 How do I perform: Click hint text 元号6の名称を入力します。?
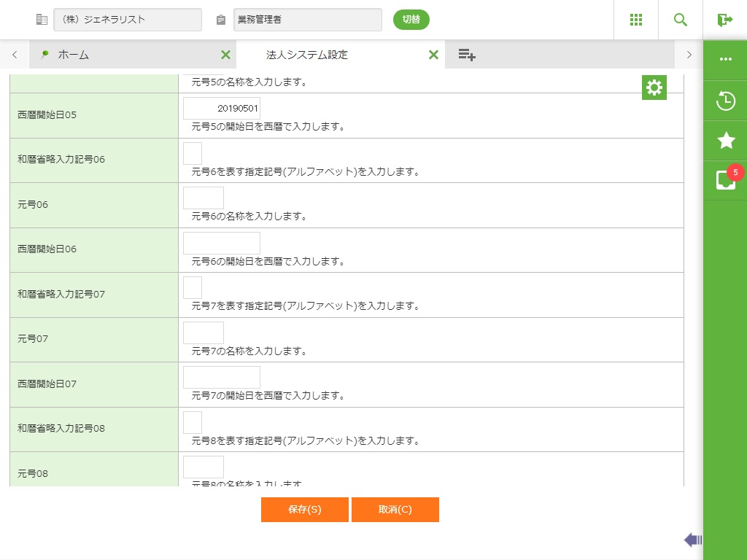249,216
